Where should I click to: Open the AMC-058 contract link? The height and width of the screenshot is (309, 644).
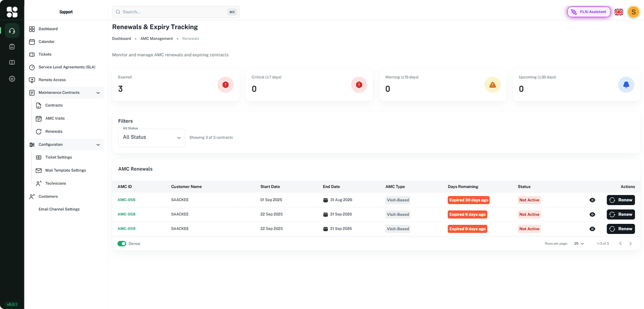(127, 214)
